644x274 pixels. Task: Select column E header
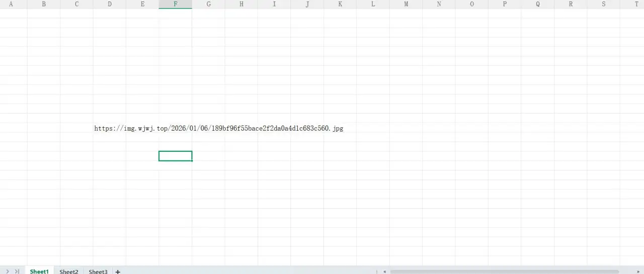142,4
